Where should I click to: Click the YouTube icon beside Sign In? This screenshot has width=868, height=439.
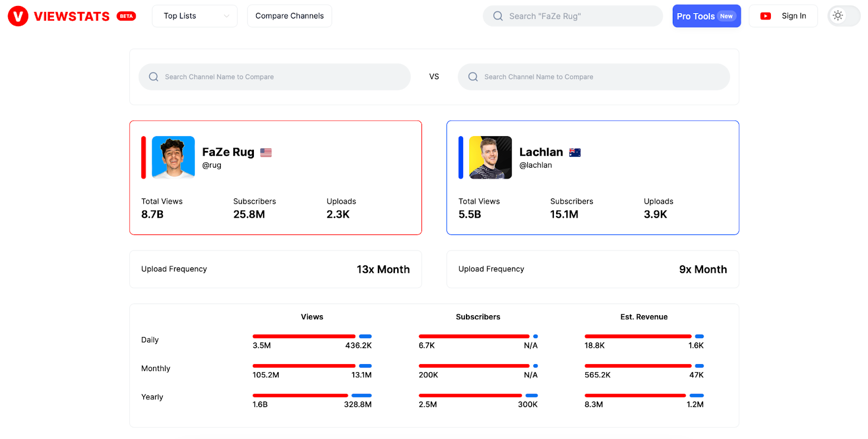765,16
